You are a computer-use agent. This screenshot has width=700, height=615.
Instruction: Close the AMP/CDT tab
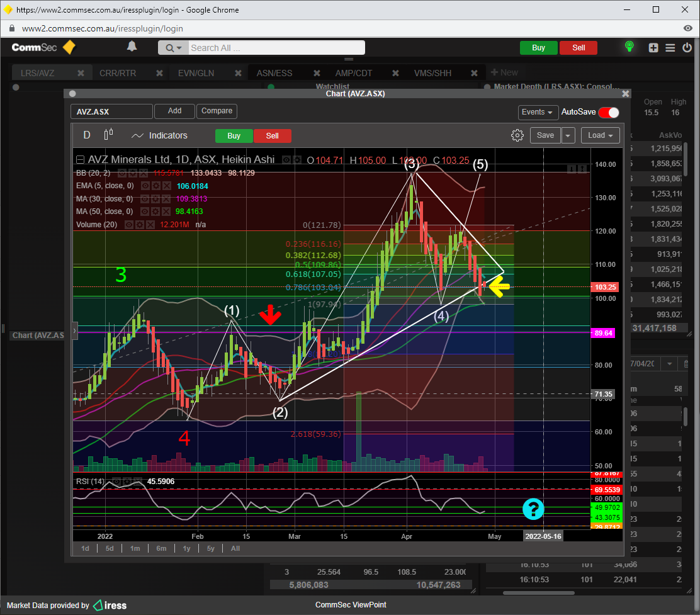(395, 73)
